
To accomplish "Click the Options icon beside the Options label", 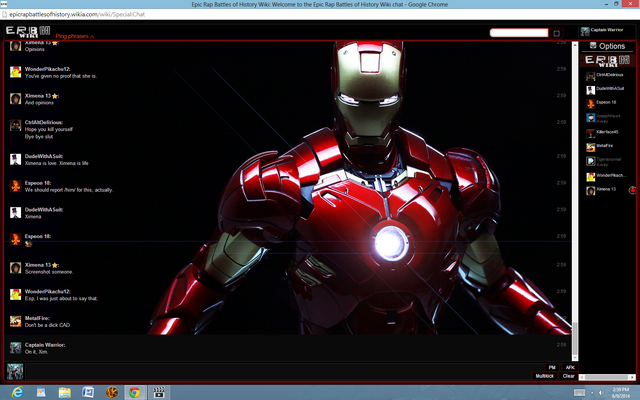I will 593,45.
